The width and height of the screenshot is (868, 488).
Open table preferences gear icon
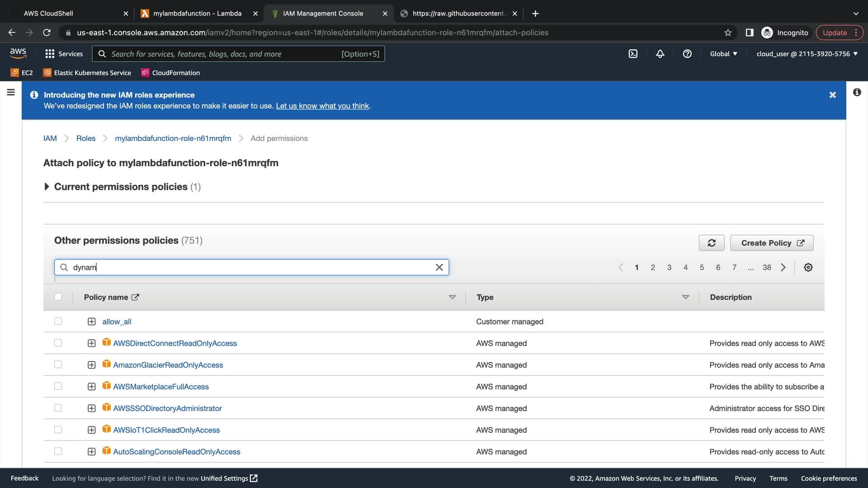(x=808, y=267)
